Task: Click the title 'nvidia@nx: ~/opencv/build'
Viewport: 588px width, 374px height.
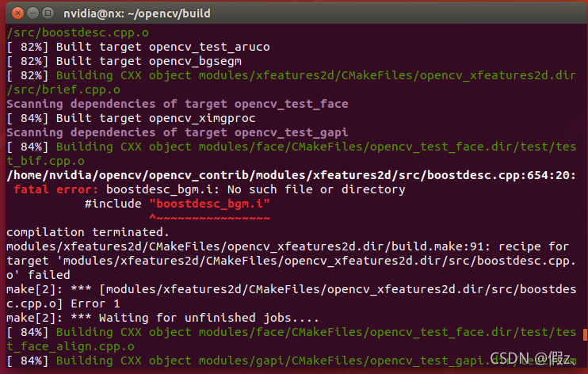Action: 137,13
